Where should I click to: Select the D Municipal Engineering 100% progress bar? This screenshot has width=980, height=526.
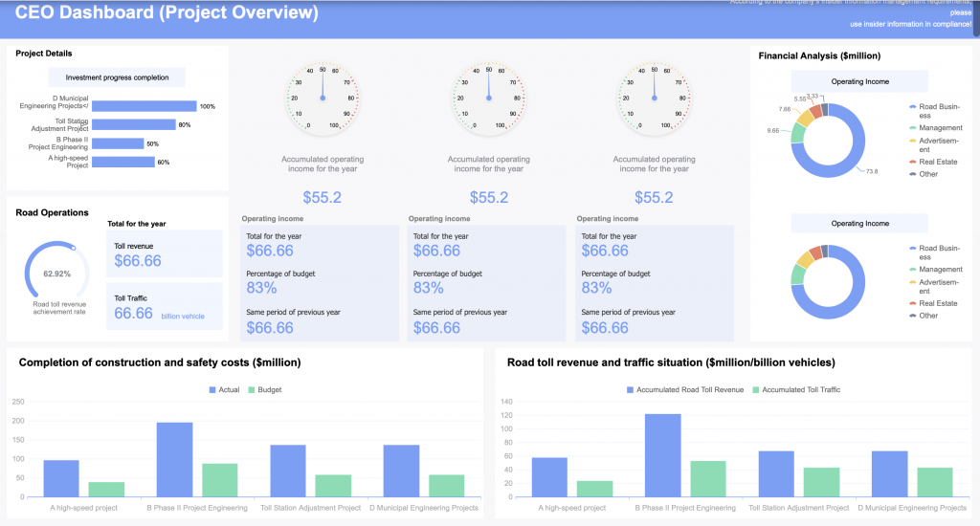(145, 106)
